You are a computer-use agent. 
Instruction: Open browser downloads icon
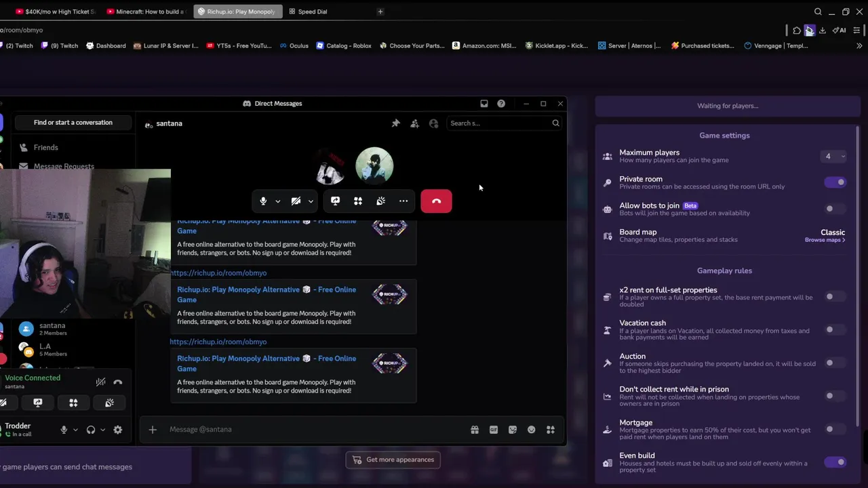823,30
